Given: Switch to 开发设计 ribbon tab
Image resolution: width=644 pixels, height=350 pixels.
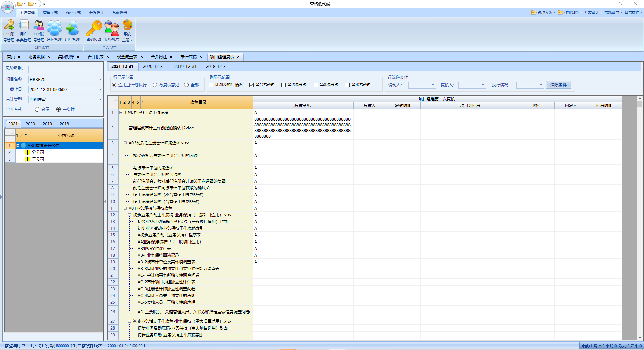Looking at the screenshot, I should [x=97, y=13].
